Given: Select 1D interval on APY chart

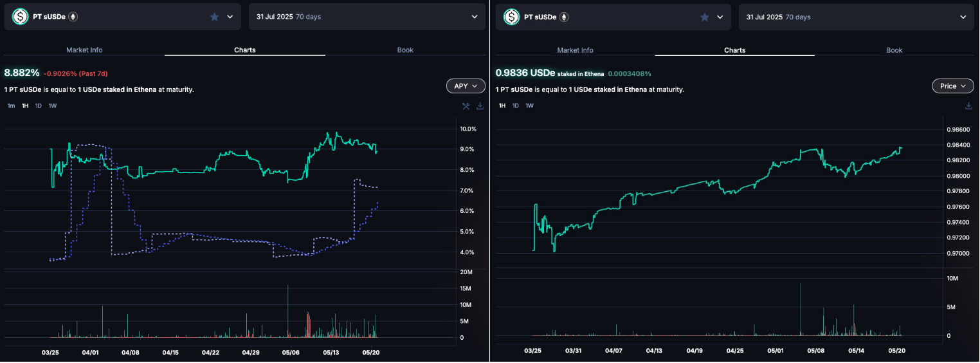Looking at the screenshot, I should (x=39, y=106).
